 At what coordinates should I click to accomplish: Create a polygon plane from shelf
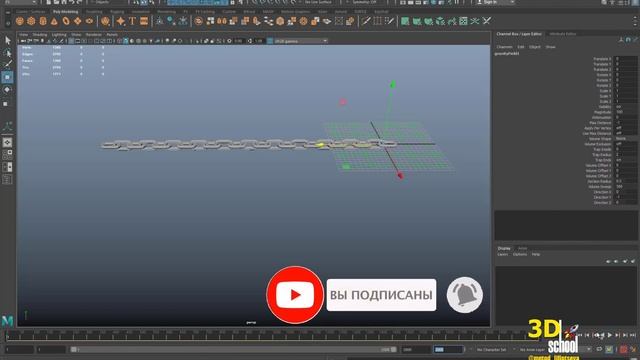point(77,21)
